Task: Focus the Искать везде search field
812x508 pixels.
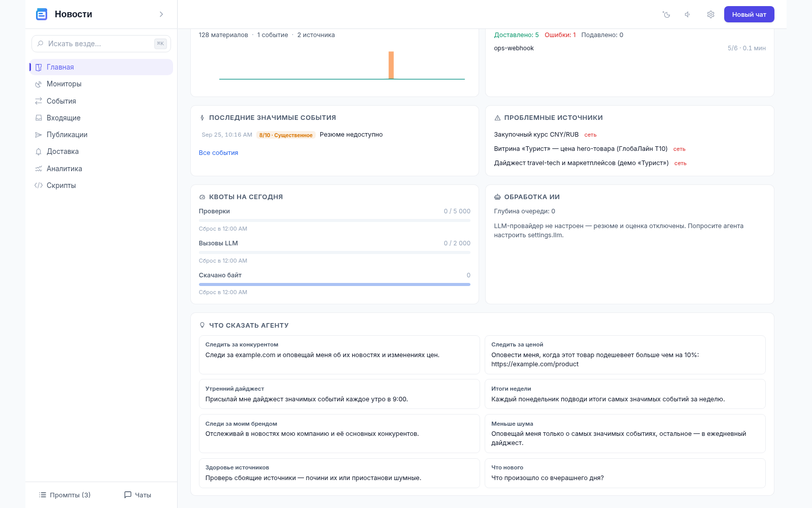Action: pos(101,44)
